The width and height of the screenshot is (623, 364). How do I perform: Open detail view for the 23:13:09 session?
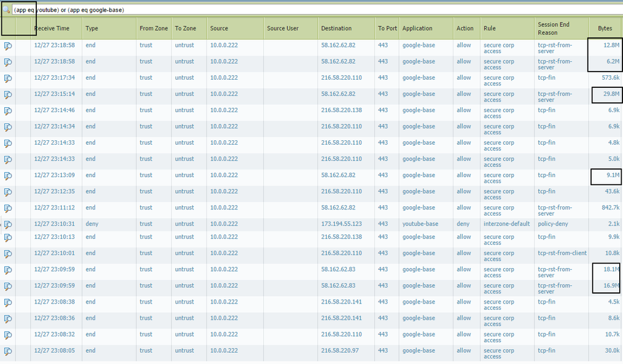click(8, 175)
